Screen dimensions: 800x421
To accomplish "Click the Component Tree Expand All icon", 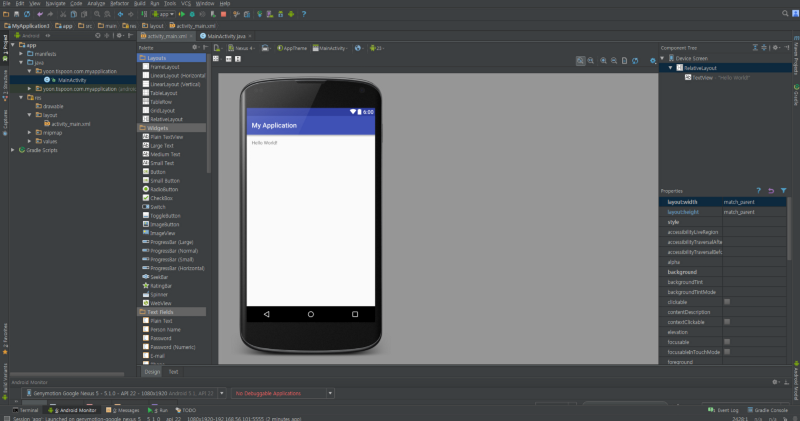I will point(755,47).
